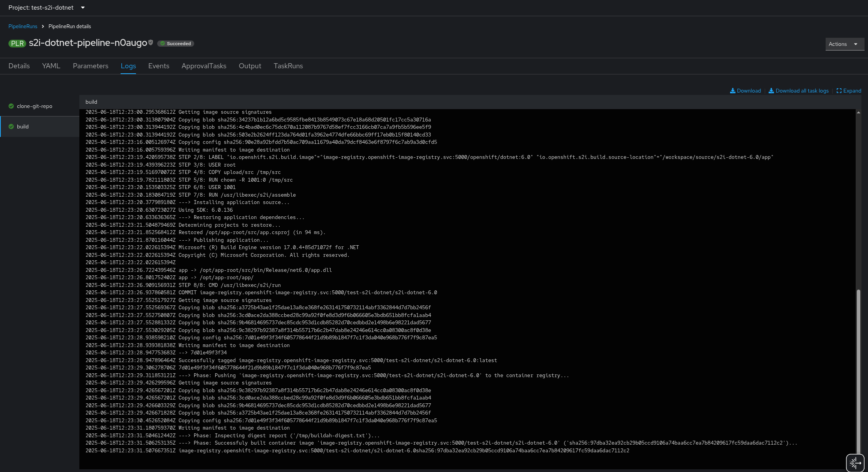Image resolution: width=868 pixels, height=472 pixels.
Task: Select the clone-git-repo task logs
Action: 34,106
